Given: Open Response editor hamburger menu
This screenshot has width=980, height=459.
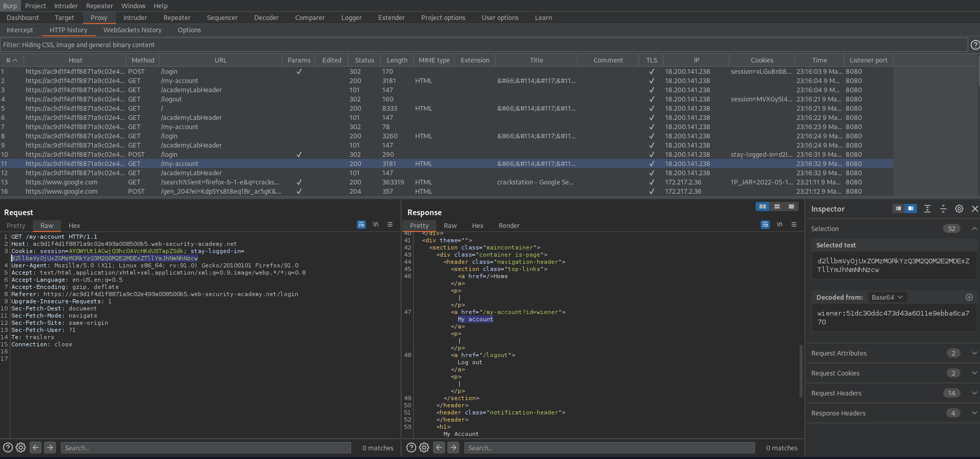Looking at the screenshot, I should pos(794,224).
